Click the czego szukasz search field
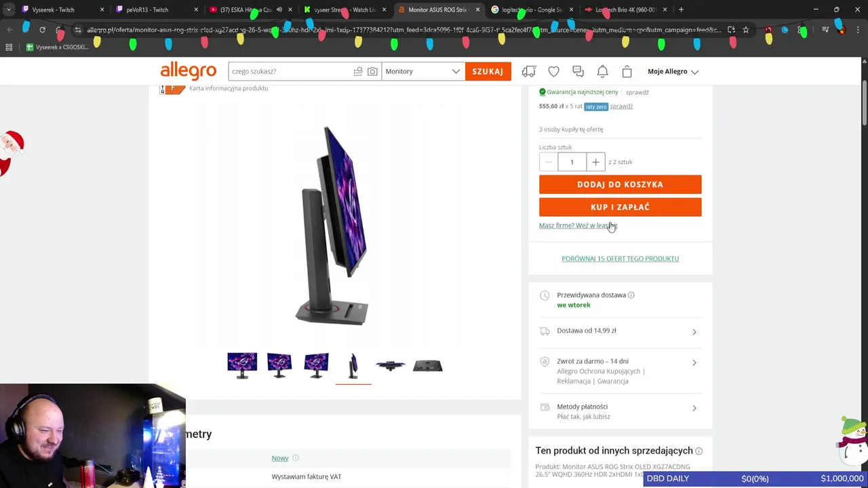Screen dimensions: 868x488 (292, 71)
